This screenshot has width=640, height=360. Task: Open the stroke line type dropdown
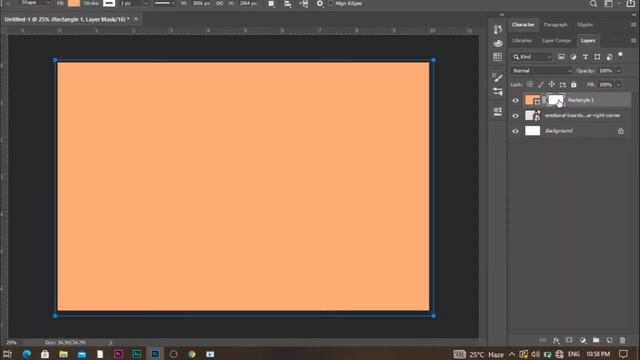[x=164, y=3]
